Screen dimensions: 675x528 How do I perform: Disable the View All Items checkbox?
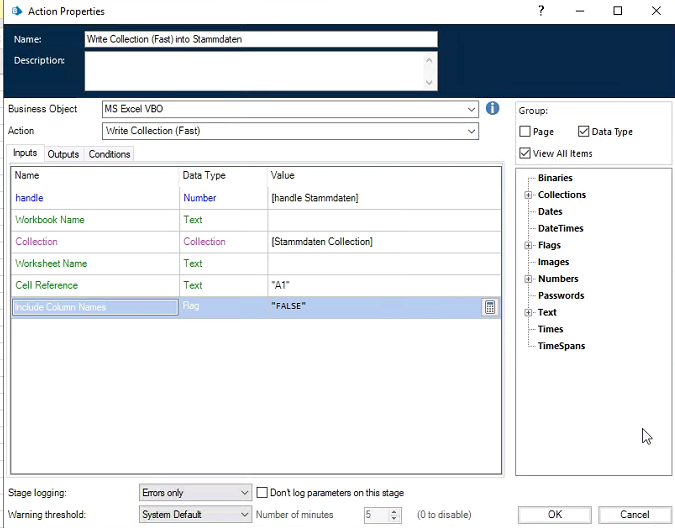coord(526,153)
